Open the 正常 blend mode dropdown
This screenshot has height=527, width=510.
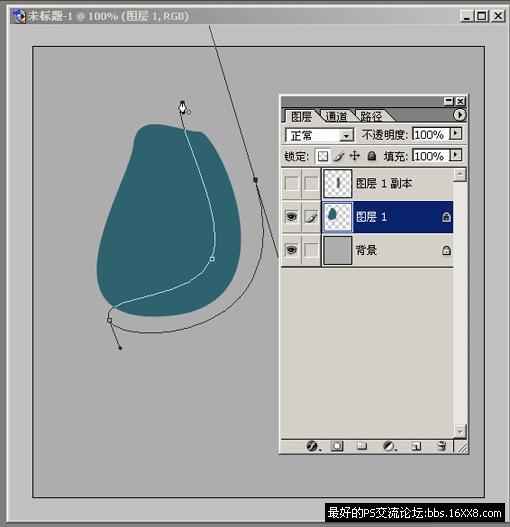319,135
